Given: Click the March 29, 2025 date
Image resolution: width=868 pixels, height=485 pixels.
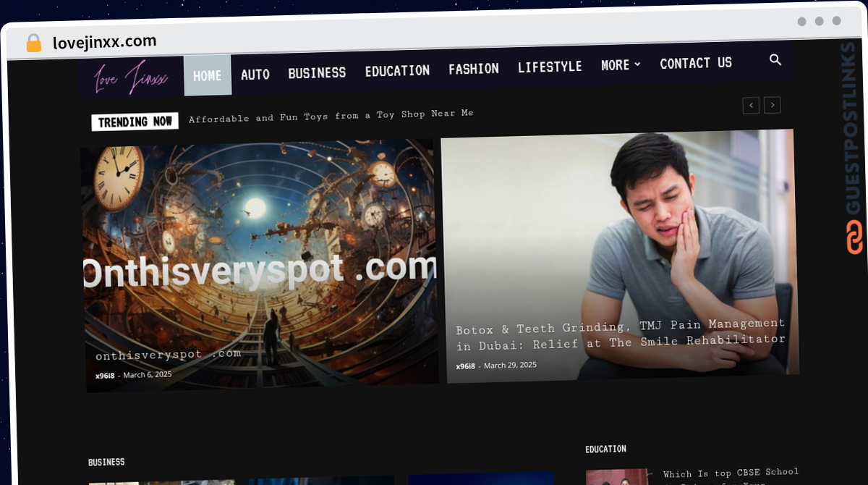Looking at the screenshot, I should coord(510,366).
